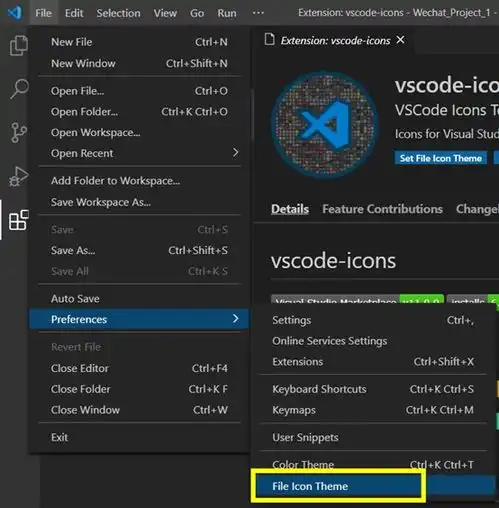Viewport: 499px width, 508px height.
Task: Open the Extensions view in activity bar
Action: click(19, 220)
